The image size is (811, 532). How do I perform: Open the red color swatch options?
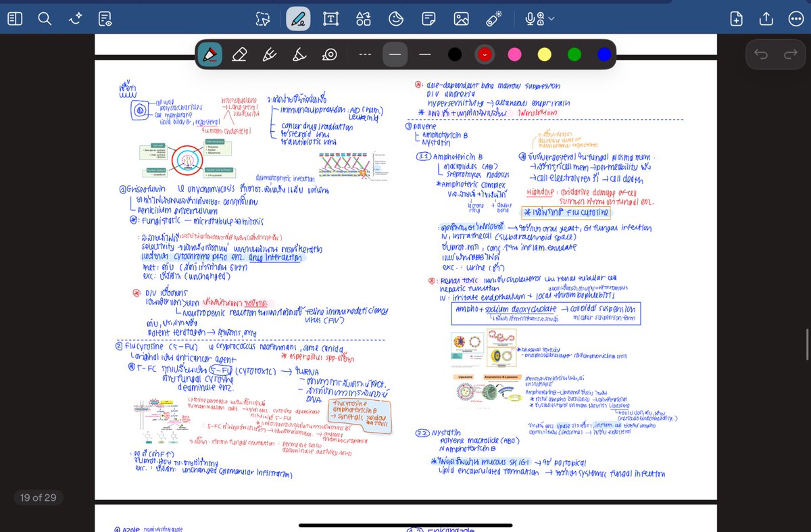pos(485,54)
